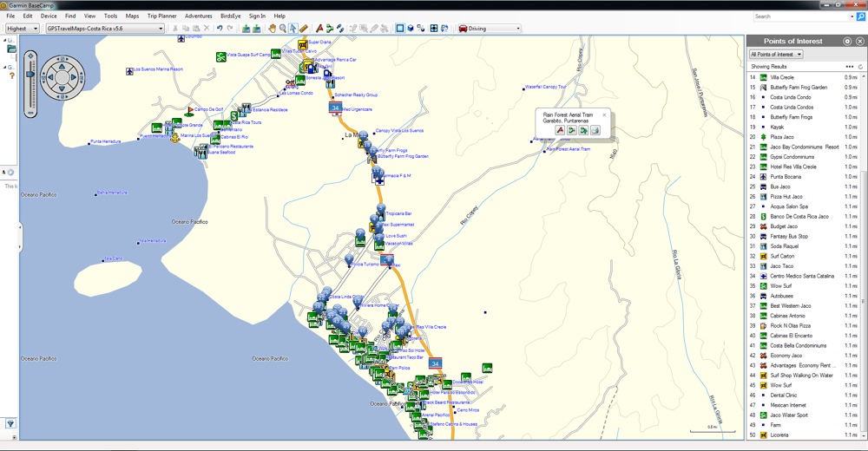Click the Cut toolbar icon
The width and height of the screenshot is (868, 451).
[175, 29]
